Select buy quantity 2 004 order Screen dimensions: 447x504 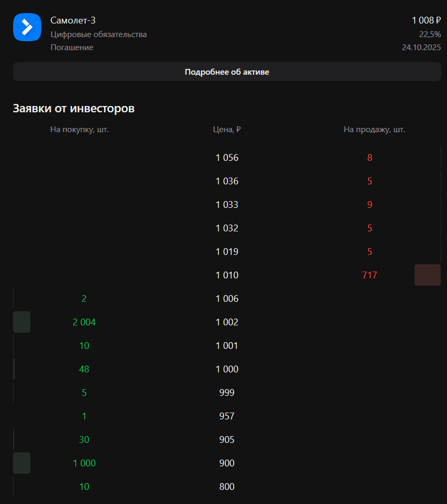tap(84, 322)
